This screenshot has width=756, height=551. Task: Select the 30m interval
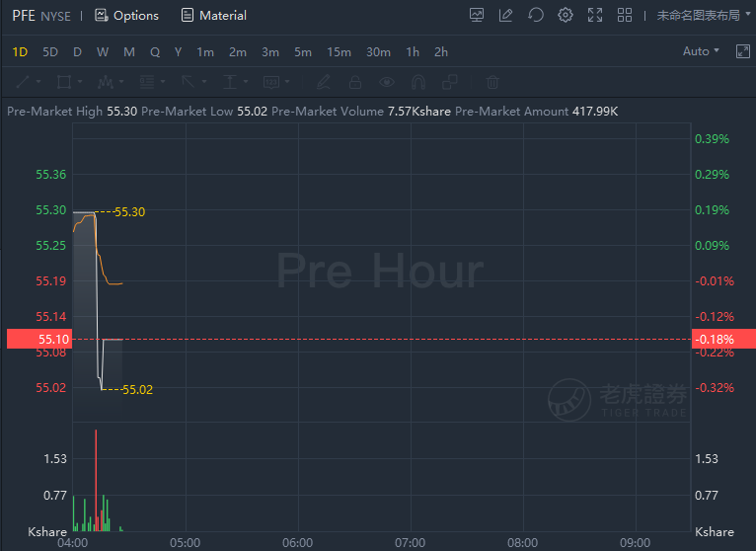coord(378,52)
